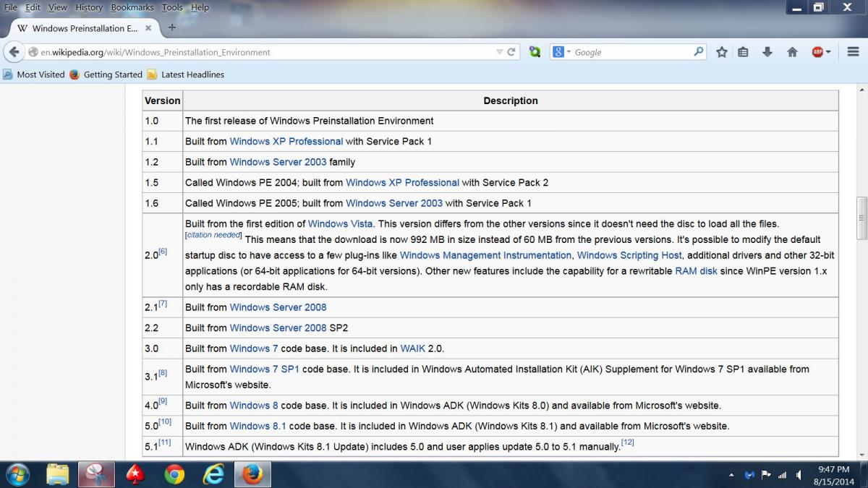Open the Getting Started bookmark
Viewport: 868px width, 488px height.
click(106, 74)
